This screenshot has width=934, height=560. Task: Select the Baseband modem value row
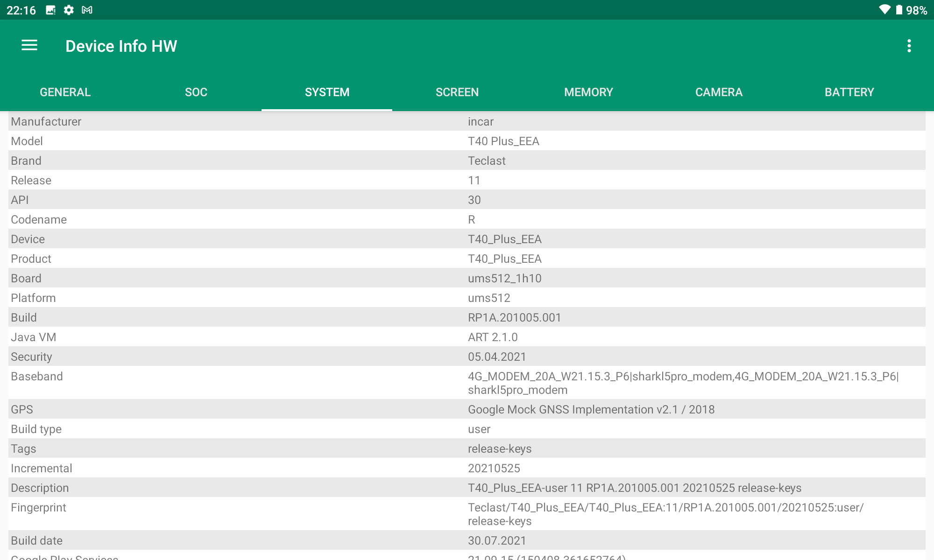[683, 383]
